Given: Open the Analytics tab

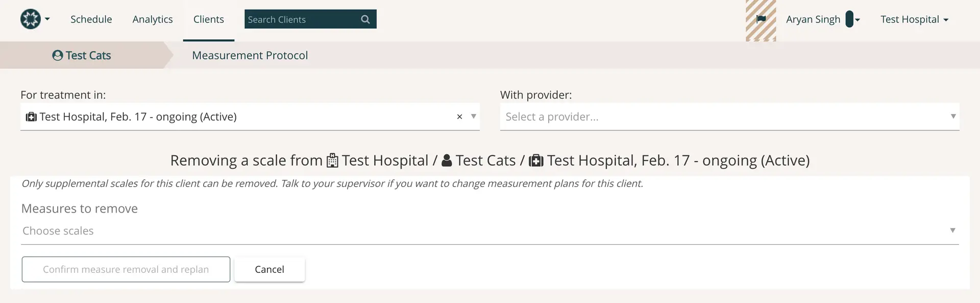Looking at the screenshot, I should coord(152,19).
